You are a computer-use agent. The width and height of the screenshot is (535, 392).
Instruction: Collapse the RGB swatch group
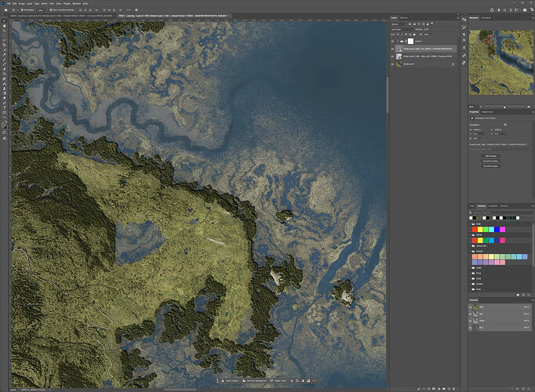pyautogui.click(x=471, y=224)
